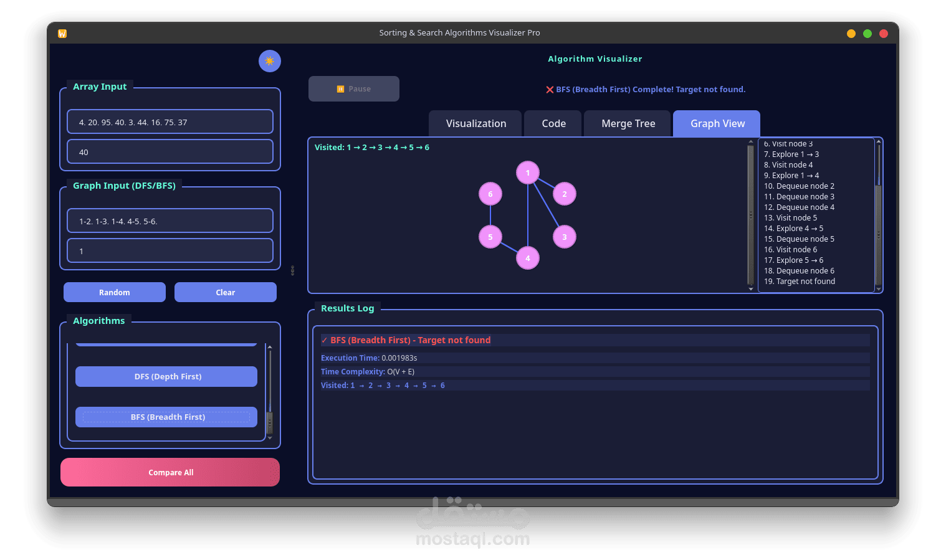Click the BFS complete status message

[646, 89]
